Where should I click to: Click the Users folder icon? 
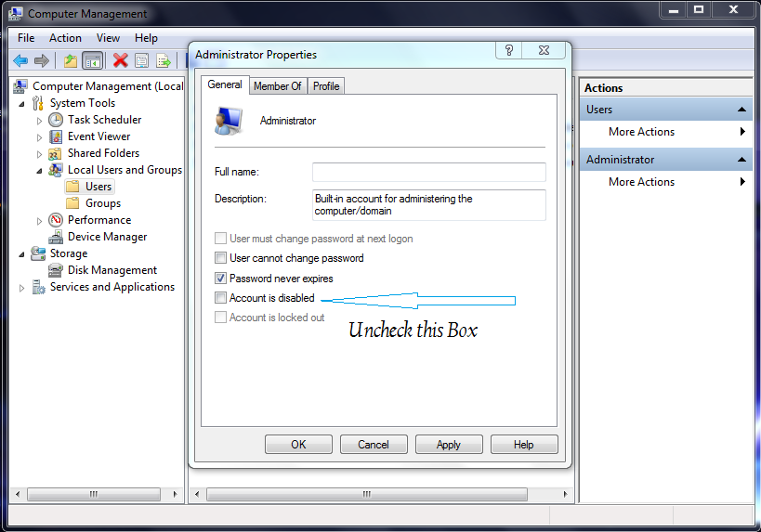[72, 187]
